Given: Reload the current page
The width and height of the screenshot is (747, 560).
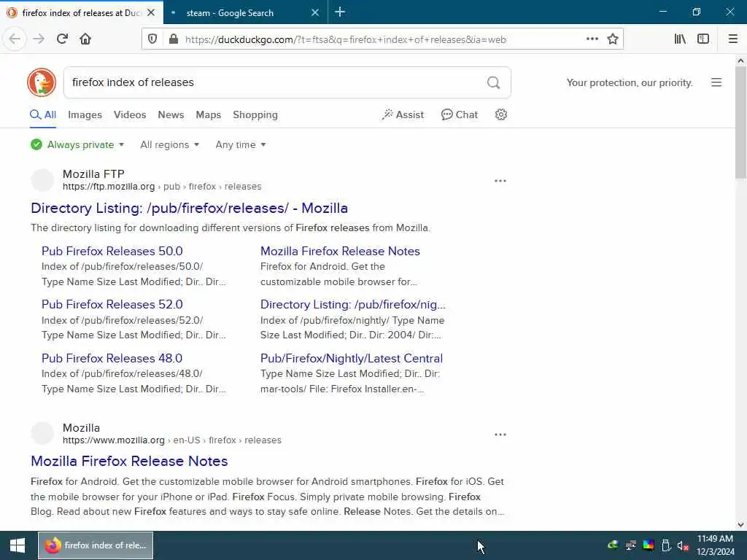Looking at the screenshot, I should click(62, 39).
